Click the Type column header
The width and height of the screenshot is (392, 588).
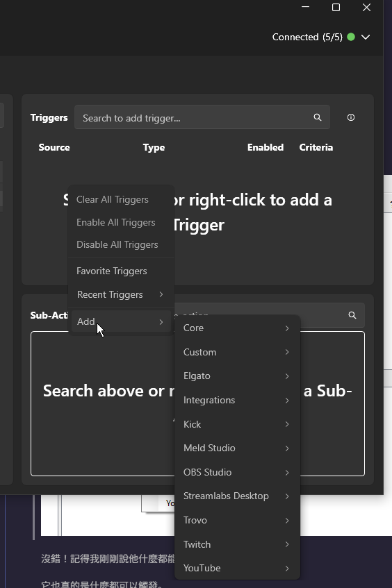(154, 147)
